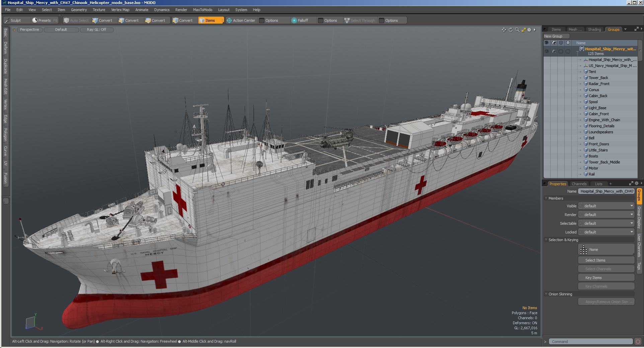This screenshot has height=348, width=644.
Task: Open the Visible default dropdown
Action: tap(609, 206)
